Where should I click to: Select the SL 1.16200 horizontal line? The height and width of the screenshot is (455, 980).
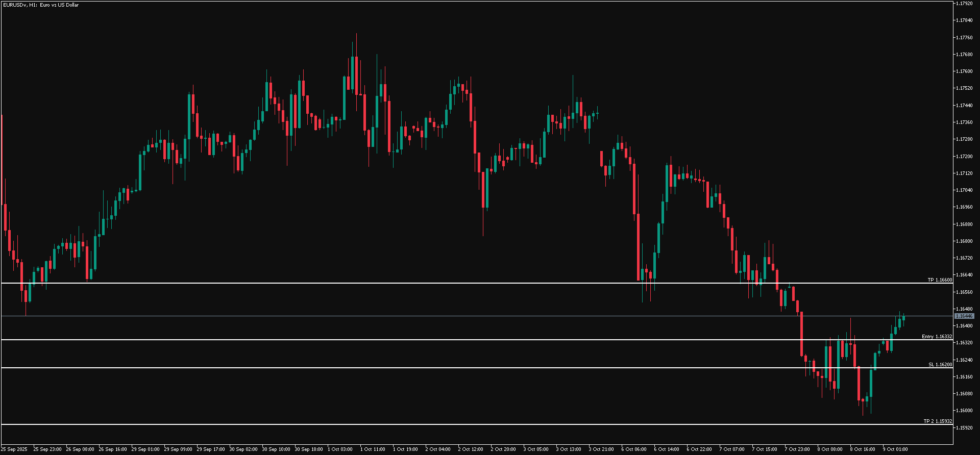pos(459,368)
